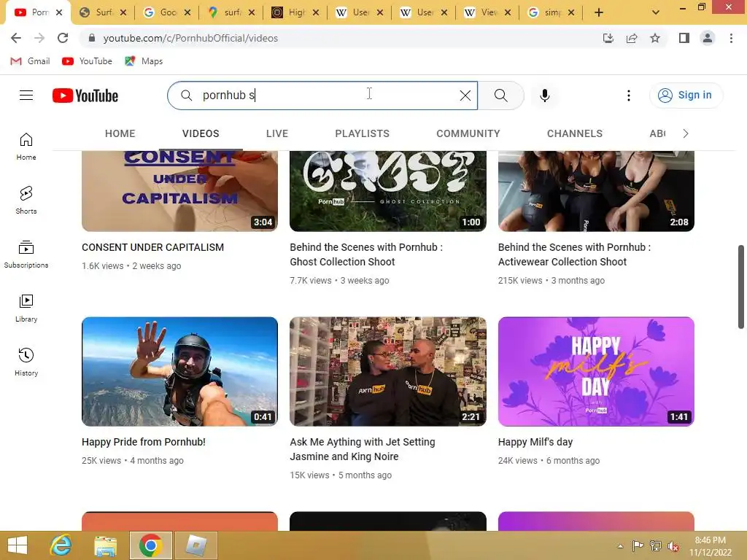Image resolution: width=747 pixels, height=560 pixels.
Task: Click the Sign in button
Action: point(686,96)
